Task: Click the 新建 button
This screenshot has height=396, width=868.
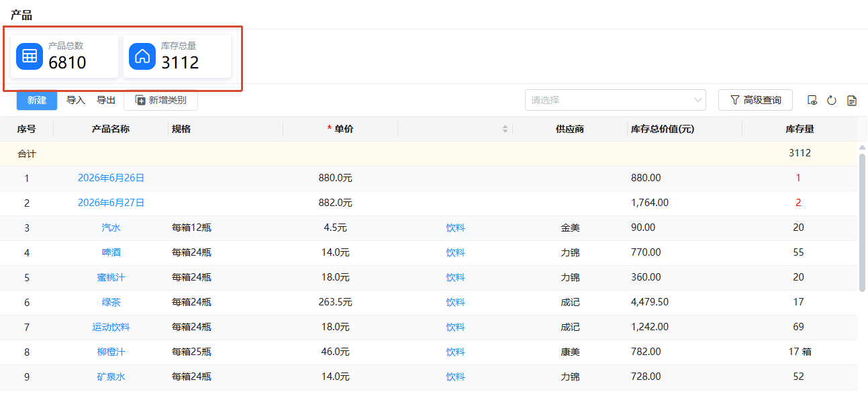Action: point(37,100)
